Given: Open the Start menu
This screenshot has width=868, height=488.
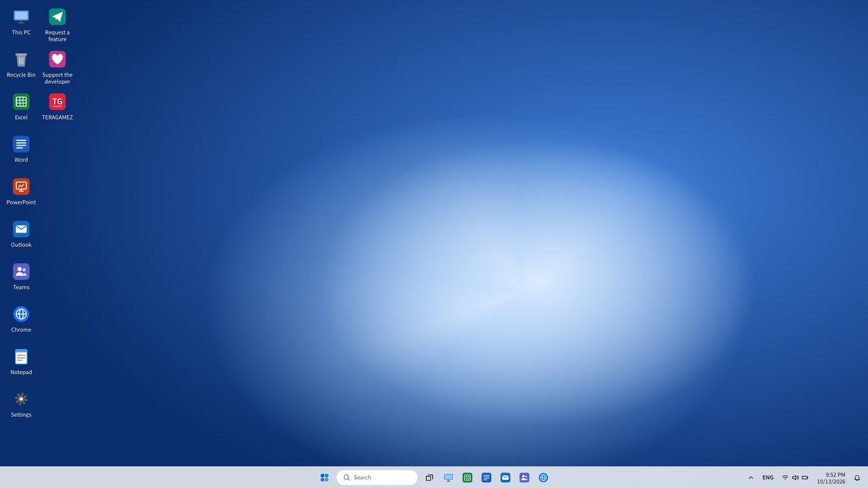Looking at the screenshot, I should coord(324,477).
